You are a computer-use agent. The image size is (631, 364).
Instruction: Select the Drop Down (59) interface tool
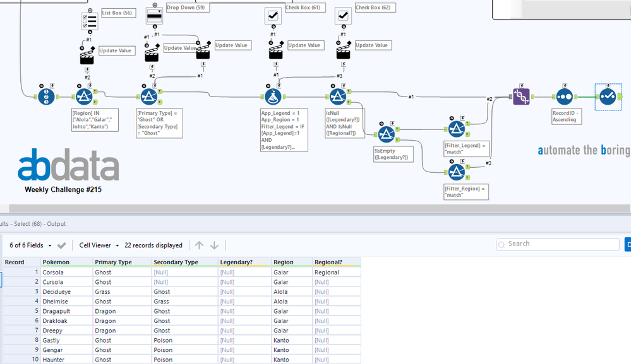point(154,16)
